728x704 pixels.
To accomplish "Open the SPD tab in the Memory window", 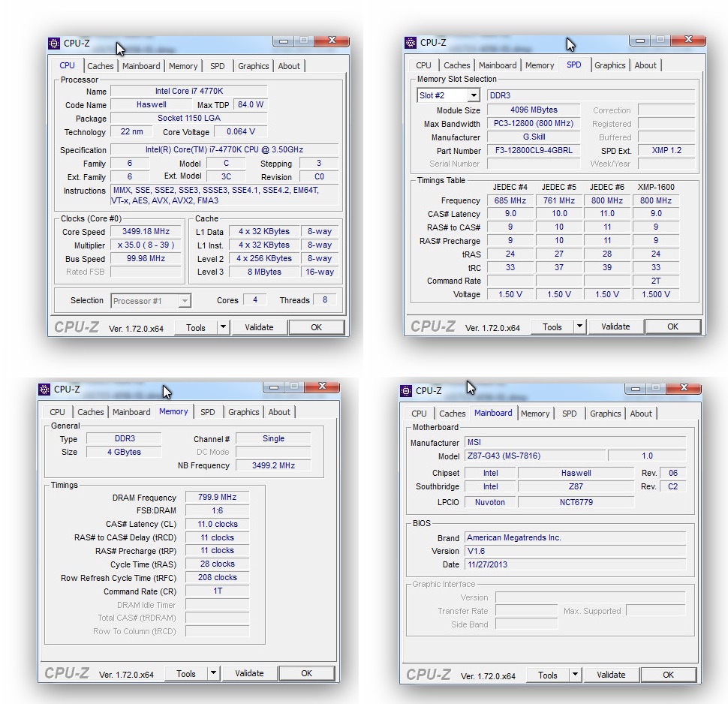I will (x=208, y=412).
